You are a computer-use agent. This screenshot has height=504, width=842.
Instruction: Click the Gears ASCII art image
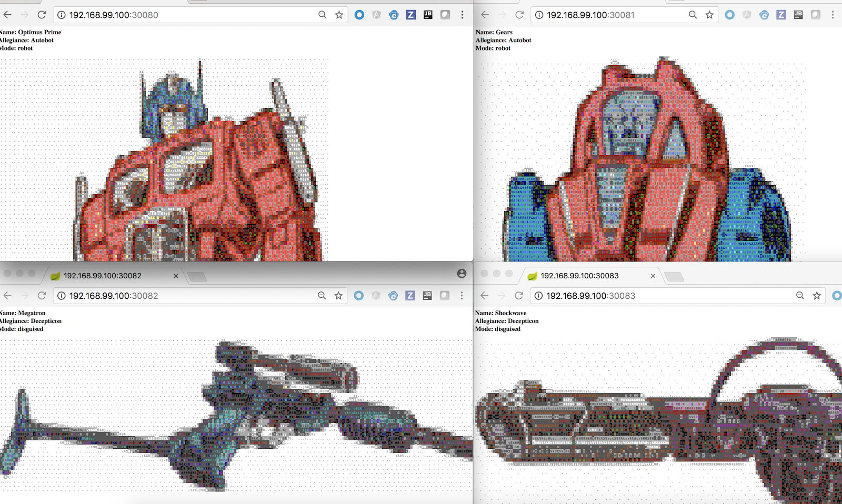642,160
